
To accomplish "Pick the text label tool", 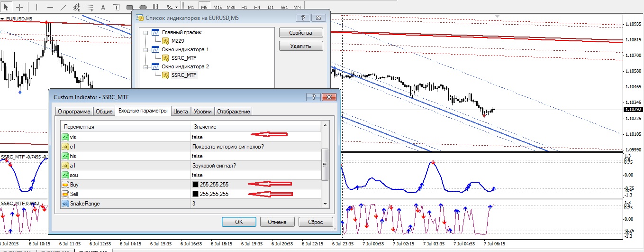I will coord(117,7).
